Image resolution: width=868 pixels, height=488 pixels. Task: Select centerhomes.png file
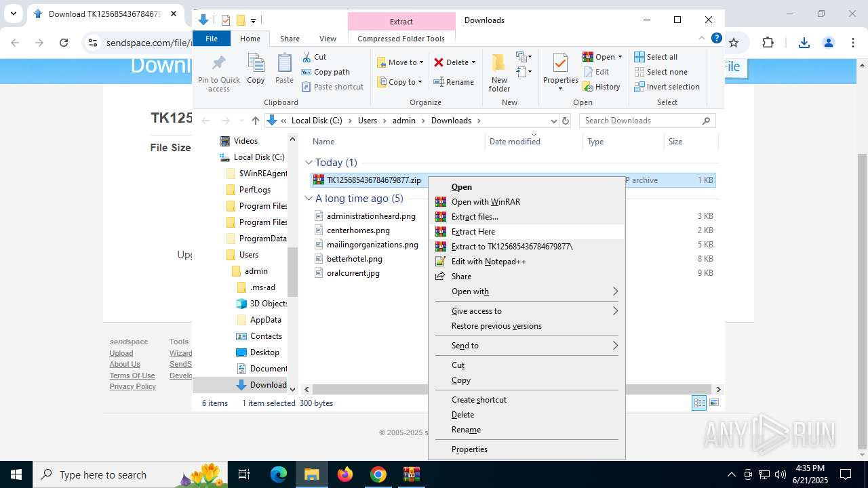click(358, 230)
